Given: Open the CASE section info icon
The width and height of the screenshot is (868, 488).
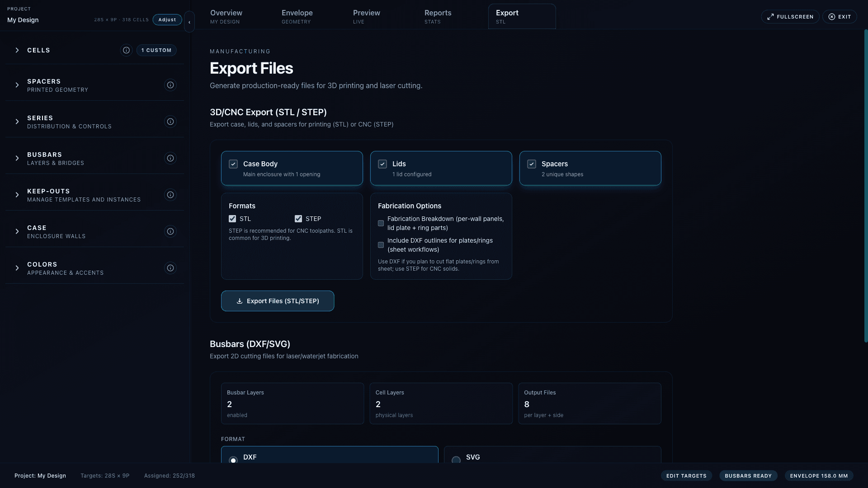Looking at the screenshot, I should pos(170,231).
